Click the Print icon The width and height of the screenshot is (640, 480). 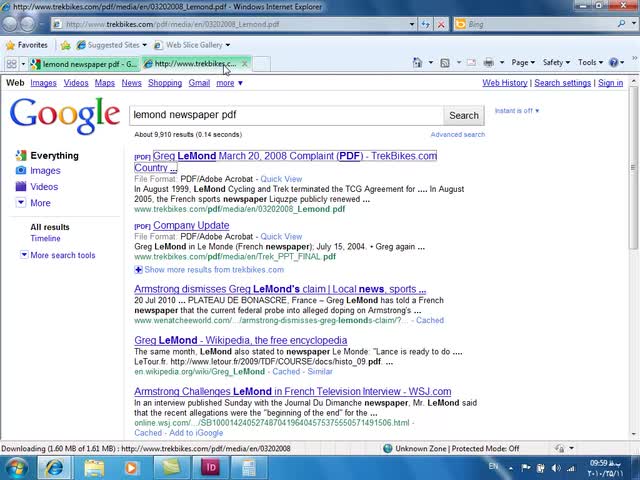pos(489,62)
